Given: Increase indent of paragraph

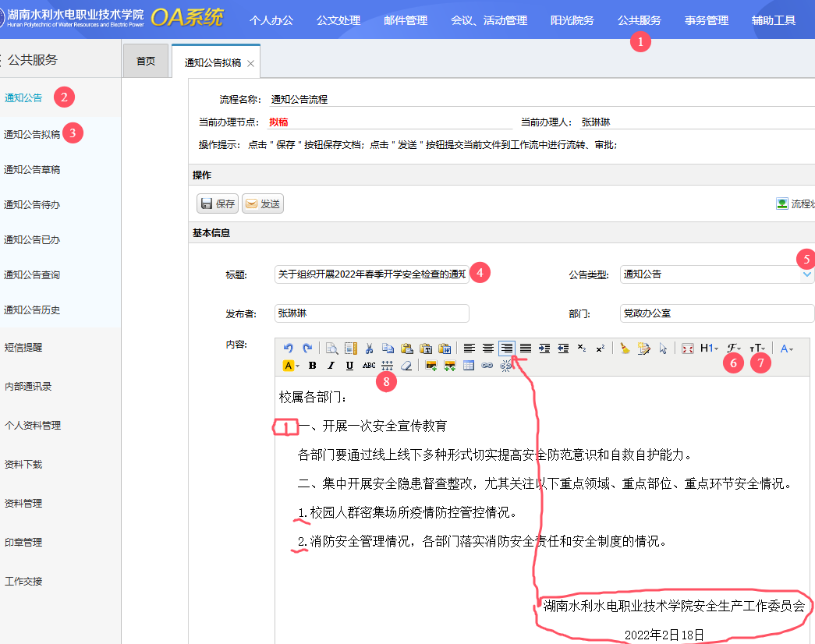Looking at the screenshot, I should (x=544, y=349).
